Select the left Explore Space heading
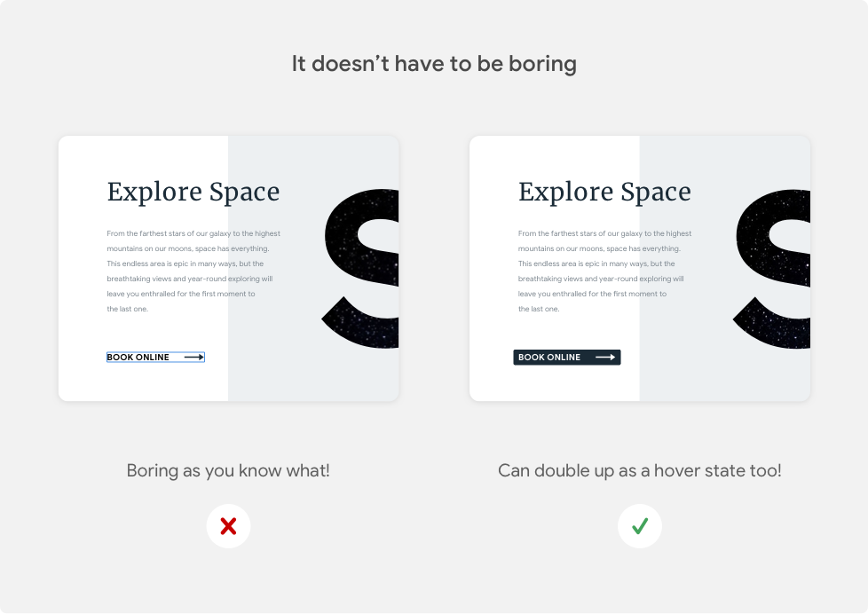The width and height of the screenshot is (868, 614). (x=193, y=192)
